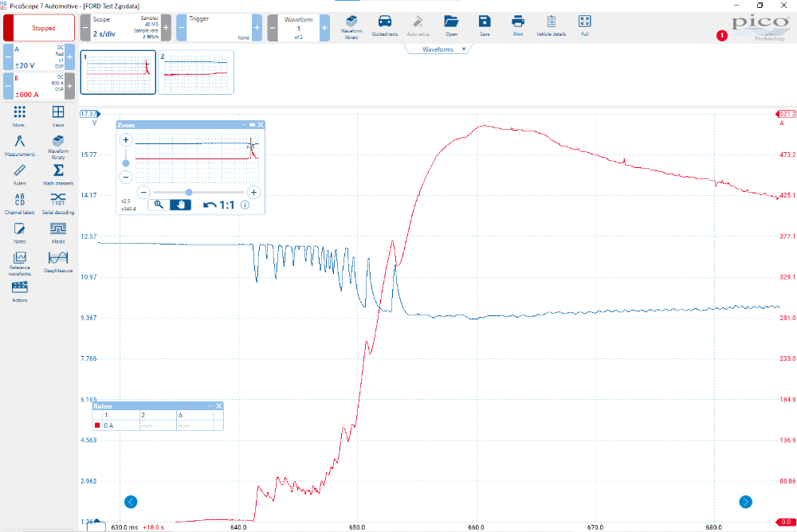This screenshot has height=532, width=797.
Task: Select the Rulers tool in sidebar
Action: (x=20, y=174)
